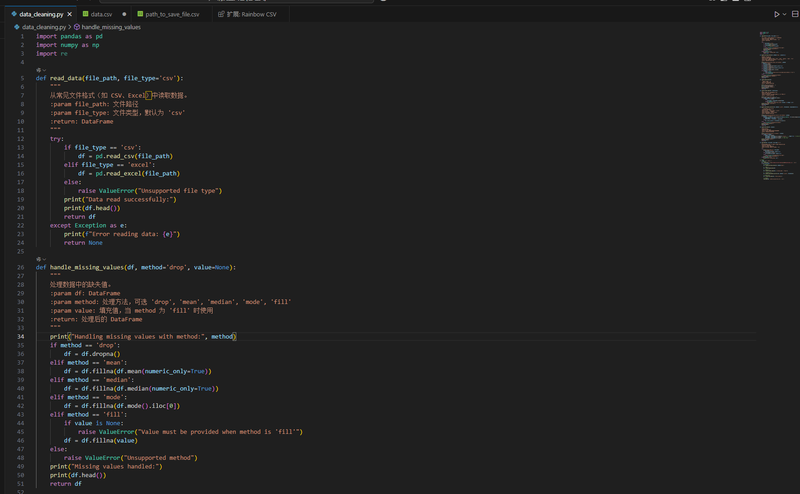Click the Python file icon on the data_cleaning.py tab
Screen dimensions: 800x494
tap(14, 14)
